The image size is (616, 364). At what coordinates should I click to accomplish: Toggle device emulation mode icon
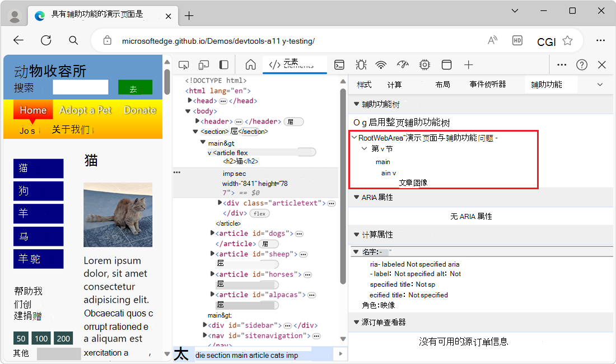(204, 64)
